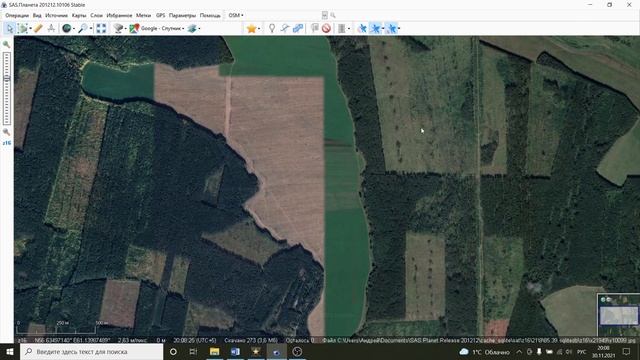Viewport: 640px width, 360px height.
Task: Expand the third GPS icon dropdown arrow
Action: [x=399, y=29]
